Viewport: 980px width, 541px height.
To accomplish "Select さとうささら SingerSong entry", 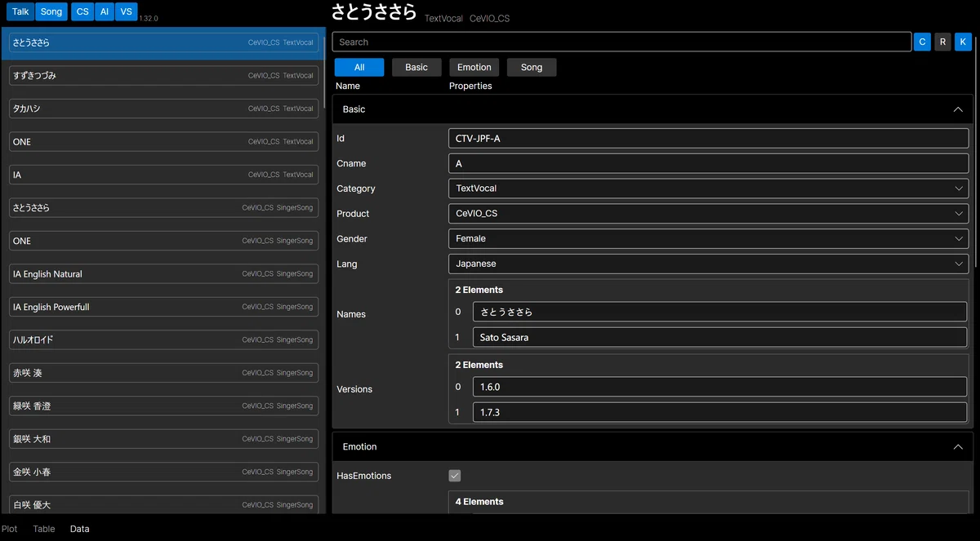I will point(163,207).
